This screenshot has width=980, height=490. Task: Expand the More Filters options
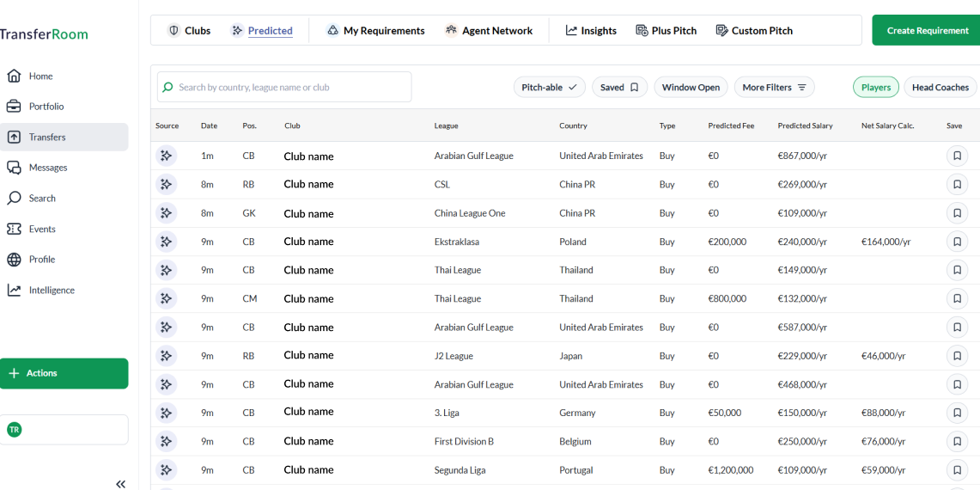click(x=774, y=88)
